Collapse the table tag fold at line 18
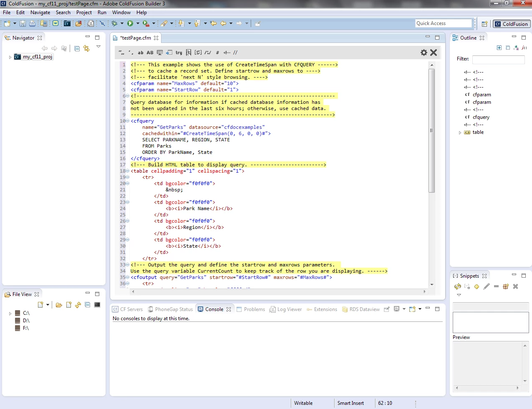The height and width of the screenshot is (409, 532). click(x=128, y=171)
